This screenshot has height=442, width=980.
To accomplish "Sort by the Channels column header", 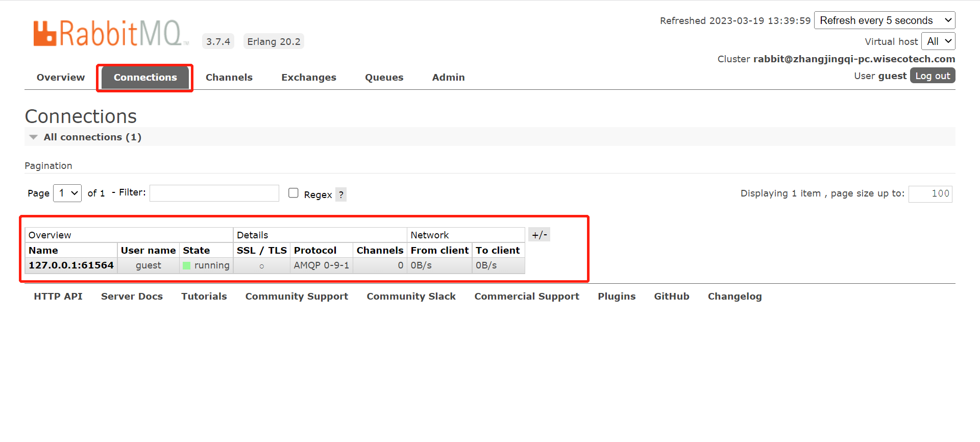I will click(380, 251).
